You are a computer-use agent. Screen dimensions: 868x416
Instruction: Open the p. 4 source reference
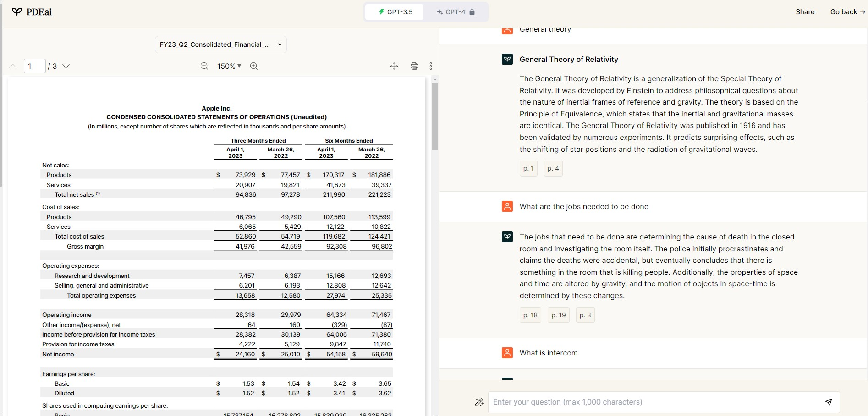click(553, 168)
